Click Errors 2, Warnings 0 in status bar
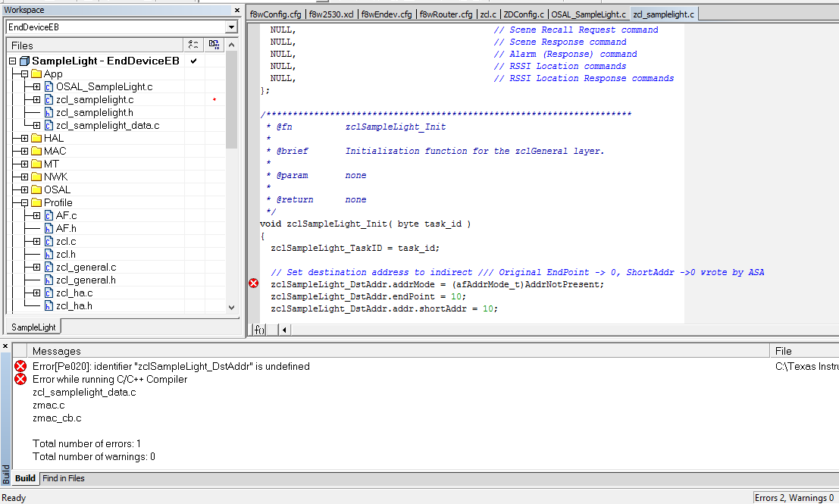 coord(794,498)
